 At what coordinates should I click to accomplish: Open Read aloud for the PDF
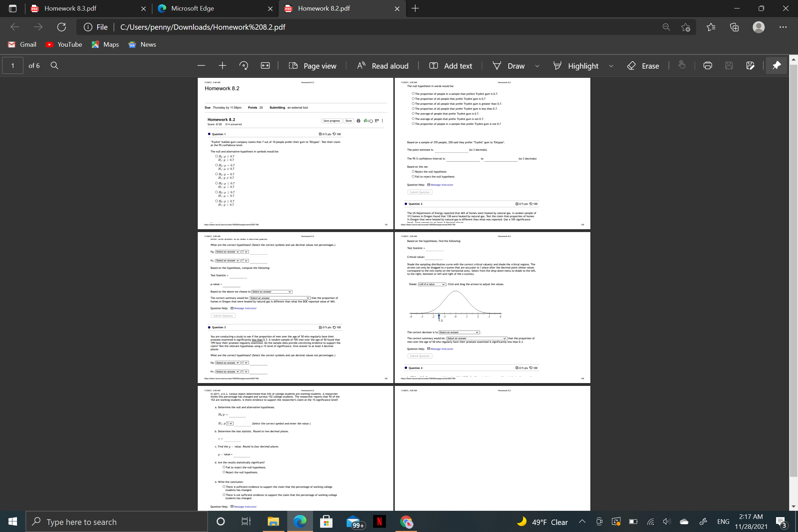(x=383, y=66)
